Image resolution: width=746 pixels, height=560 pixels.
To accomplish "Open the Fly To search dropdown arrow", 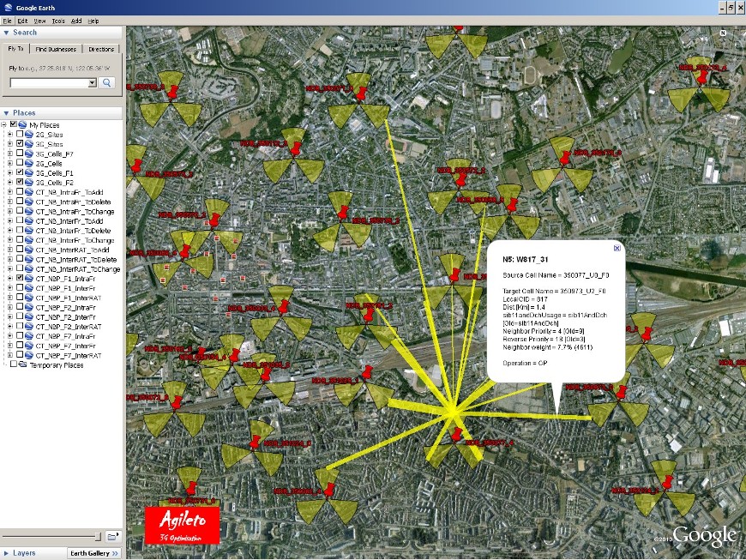I will pos(92,83).
